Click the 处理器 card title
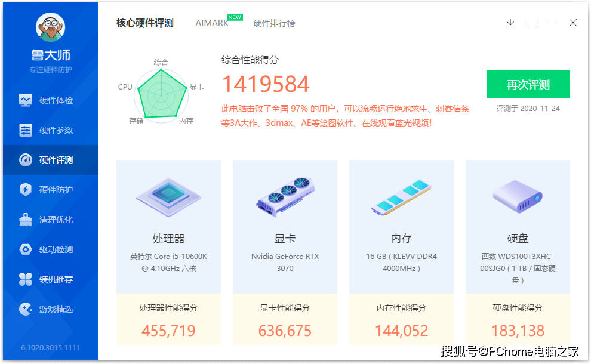 point(168,239)
